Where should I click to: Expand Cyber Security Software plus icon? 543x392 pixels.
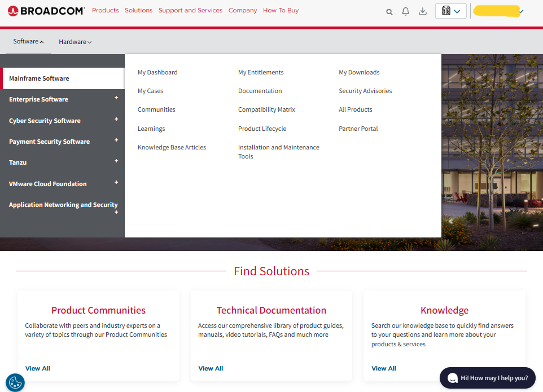(116, 120)
